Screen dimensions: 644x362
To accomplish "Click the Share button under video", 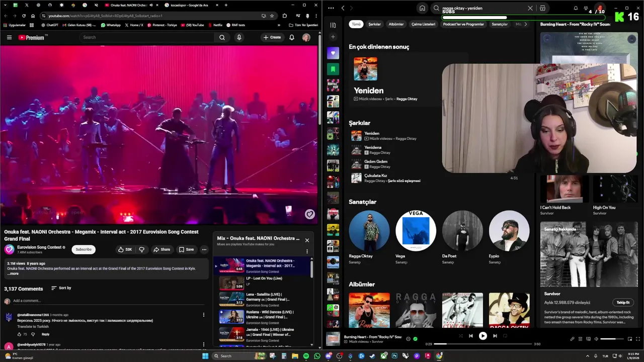I will pos(162,249).
